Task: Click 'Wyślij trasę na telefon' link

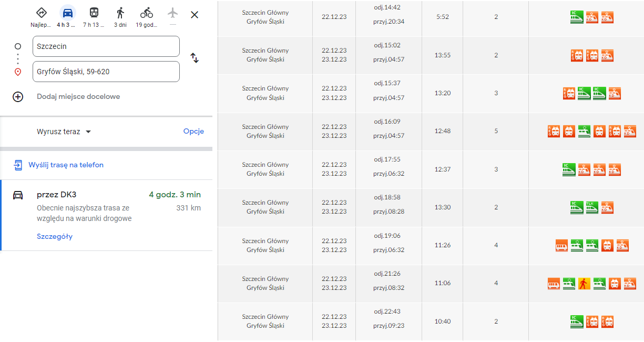Action: (x=66, y=165)
